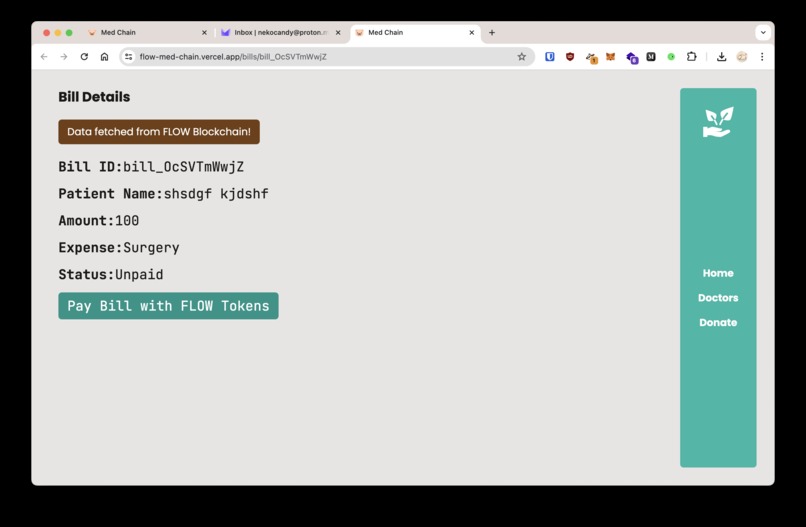Open the Home link in sidebar
The height and width of the screenshot is (527, 806).
point(718,273)
